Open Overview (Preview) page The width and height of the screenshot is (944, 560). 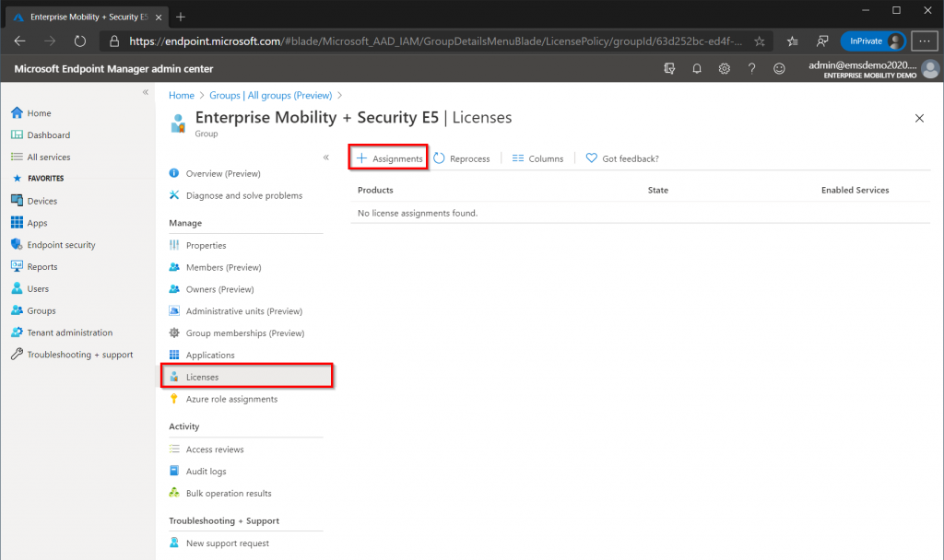coord(215,173)
